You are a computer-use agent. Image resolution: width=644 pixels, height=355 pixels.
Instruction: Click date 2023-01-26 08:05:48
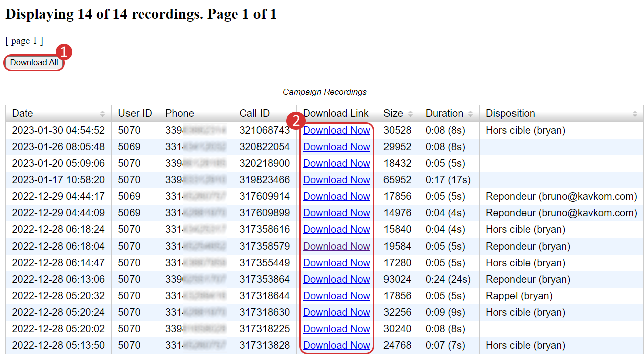[x=58, y=147]
